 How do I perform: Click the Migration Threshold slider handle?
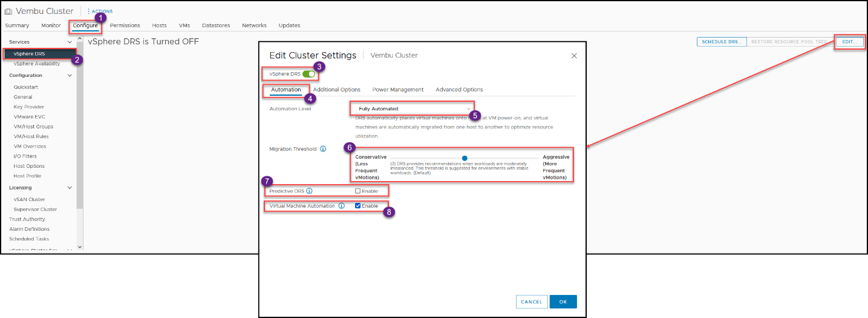465,158
